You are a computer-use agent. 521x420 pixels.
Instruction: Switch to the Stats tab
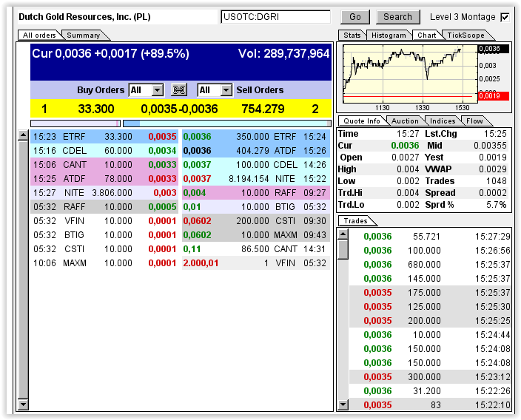click(352, 35)
